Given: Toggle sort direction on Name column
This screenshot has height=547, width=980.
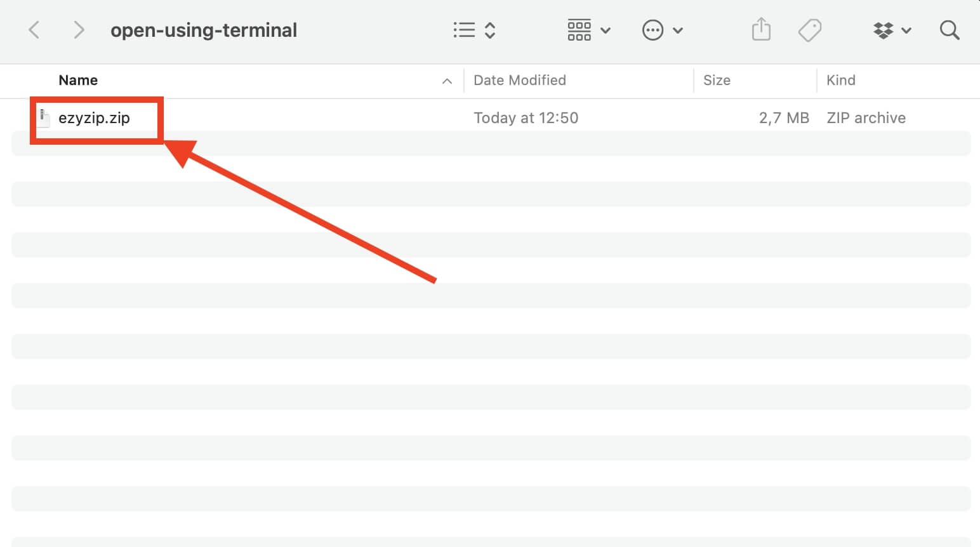Looking at the screenshot, I should coord(447,81).
